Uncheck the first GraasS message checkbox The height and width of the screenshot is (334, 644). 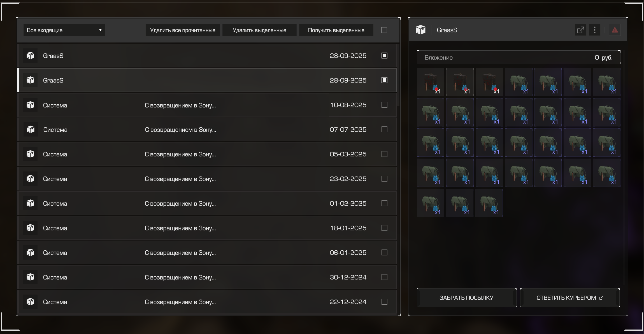[384, 56]
